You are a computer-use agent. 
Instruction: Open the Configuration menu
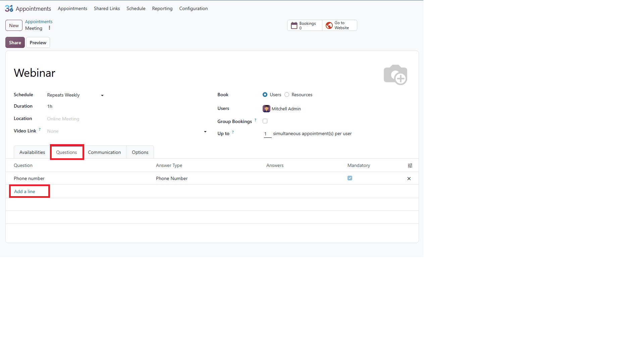[x=194, y=8]
